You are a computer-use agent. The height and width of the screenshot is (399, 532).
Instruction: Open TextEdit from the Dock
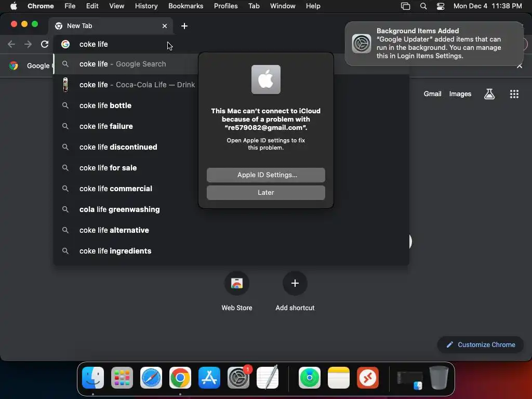point(268,378)
